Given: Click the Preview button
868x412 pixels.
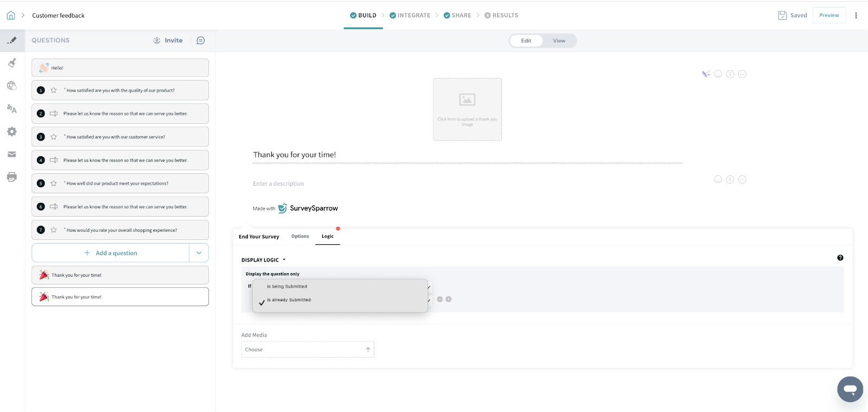Looking at the screenshot, I should (x=828, y=15).
